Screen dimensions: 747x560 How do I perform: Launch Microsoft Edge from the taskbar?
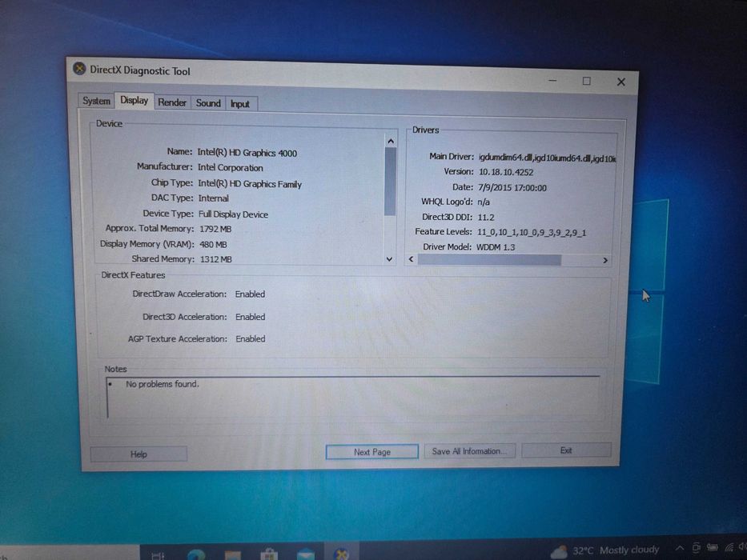pyautogui.click(x=196, y=555)
